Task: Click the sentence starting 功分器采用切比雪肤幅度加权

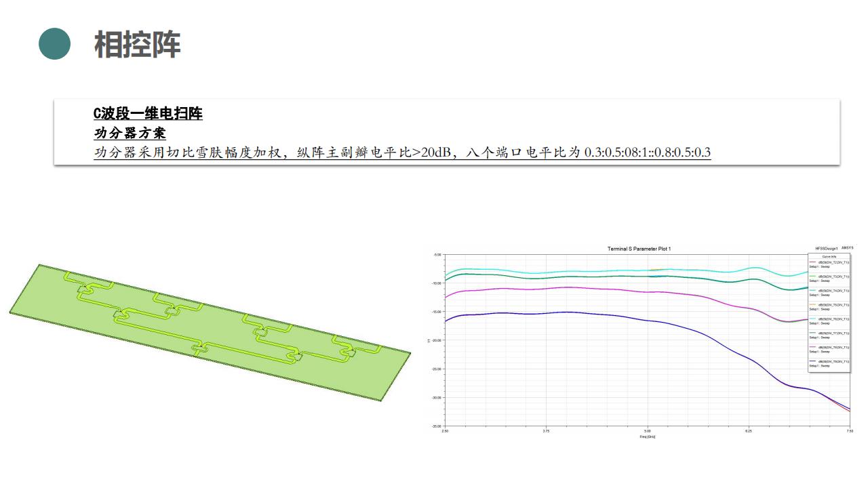Action: [402, 152]
